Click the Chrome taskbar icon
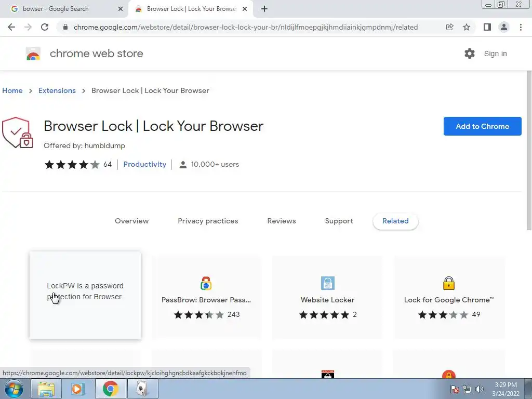The height and width of the screenshot is (399, 532). click(110, 389)
